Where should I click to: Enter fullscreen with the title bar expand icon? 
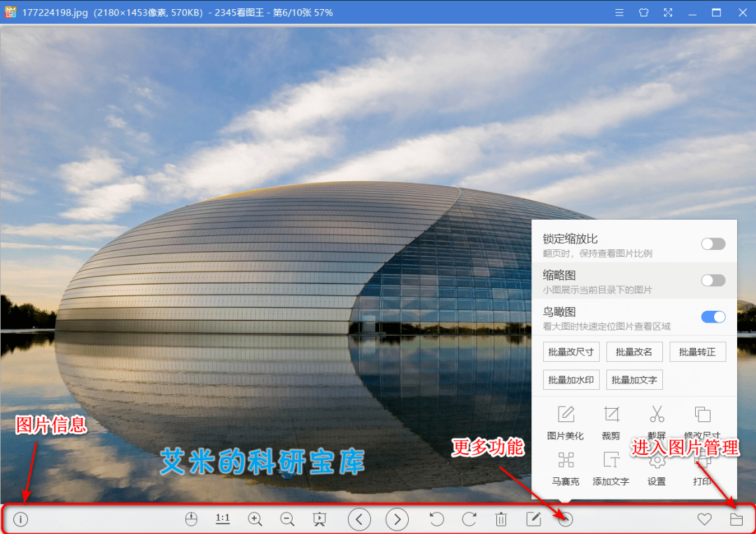[x=668, y=13]
